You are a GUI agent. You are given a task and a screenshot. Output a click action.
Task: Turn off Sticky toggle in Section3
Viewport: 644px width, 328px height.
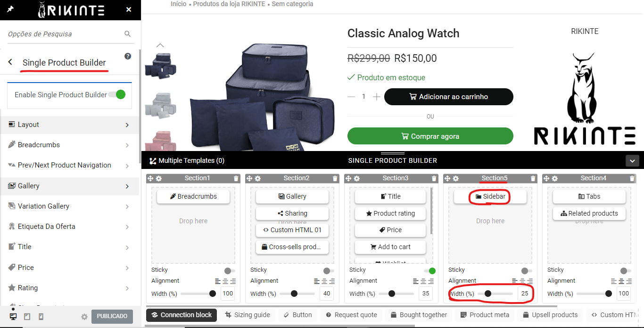(x=429, y=270)
